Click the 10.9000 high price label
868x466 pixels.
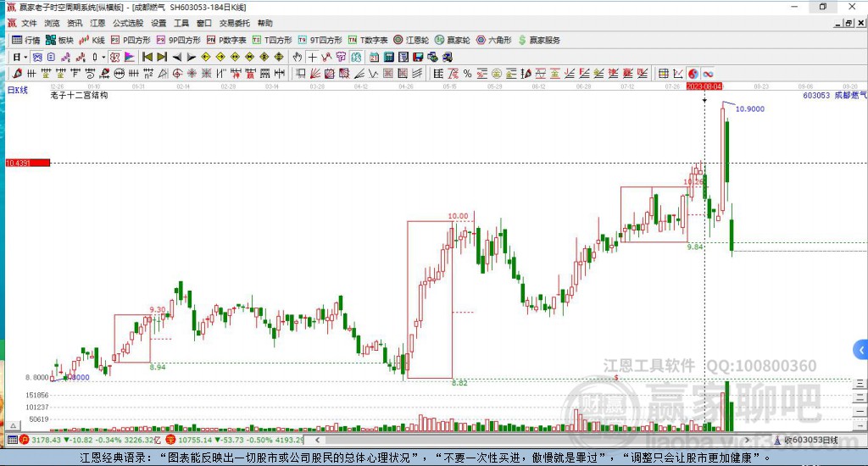[749, 109]
